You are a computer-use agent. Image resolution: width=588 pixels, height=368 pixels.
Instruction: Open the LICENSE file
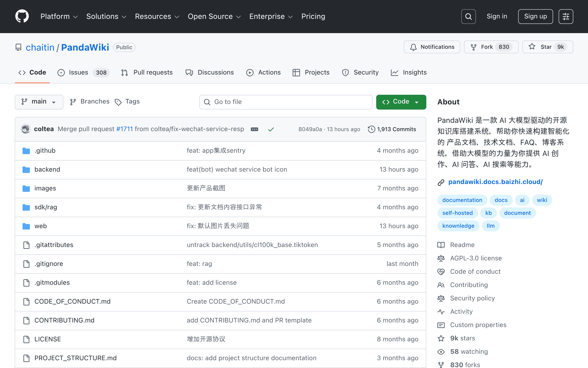[x=48, y=339]
